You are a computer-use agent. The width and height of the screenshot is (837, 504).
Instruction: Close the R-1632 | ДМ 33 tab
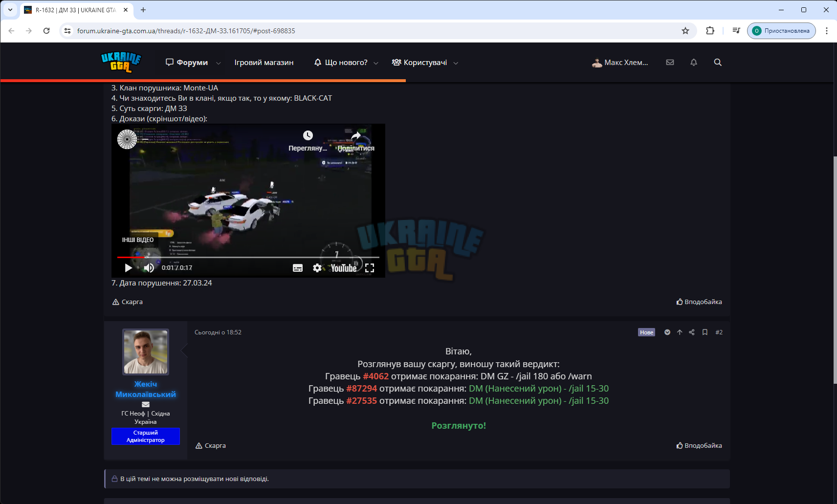(x=126, y=10)
